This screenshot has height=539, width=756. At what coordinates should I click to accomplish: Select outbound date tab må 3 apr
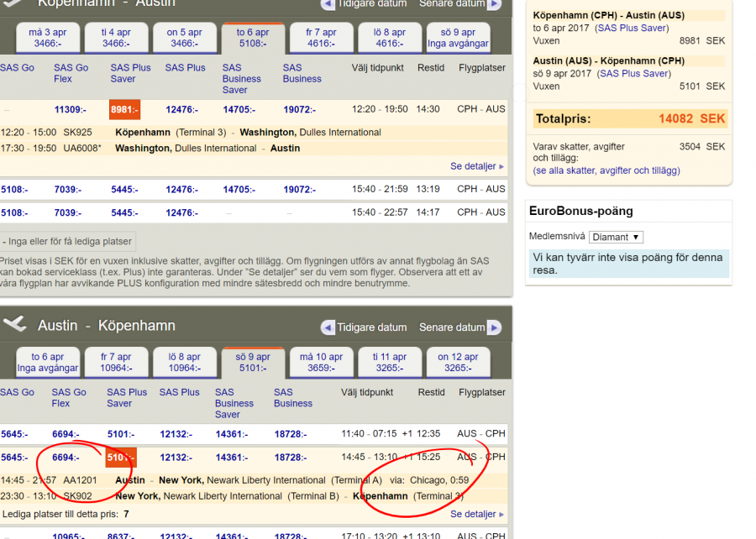pos(48,38)
